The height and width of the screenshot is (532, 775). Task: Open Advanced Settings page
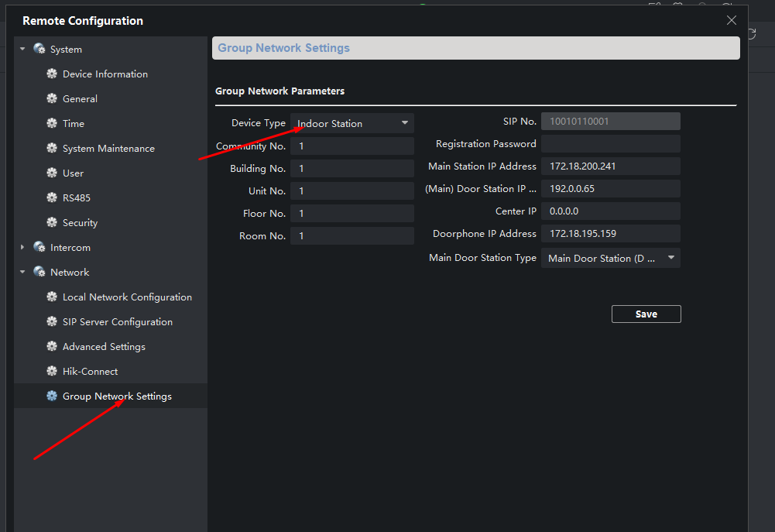click(x=104, y=347)
